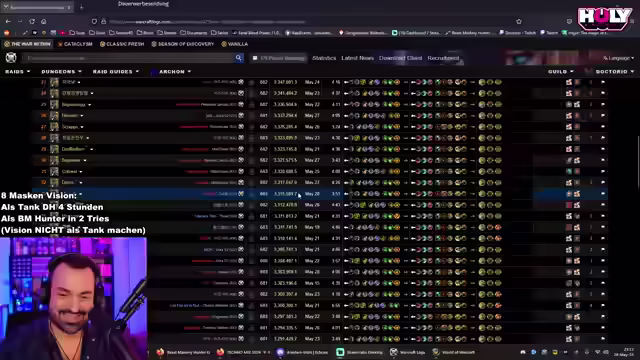
Task: Click the class avatar in rank 24 row
Action: pyautogui.click(x=54, y=93)
